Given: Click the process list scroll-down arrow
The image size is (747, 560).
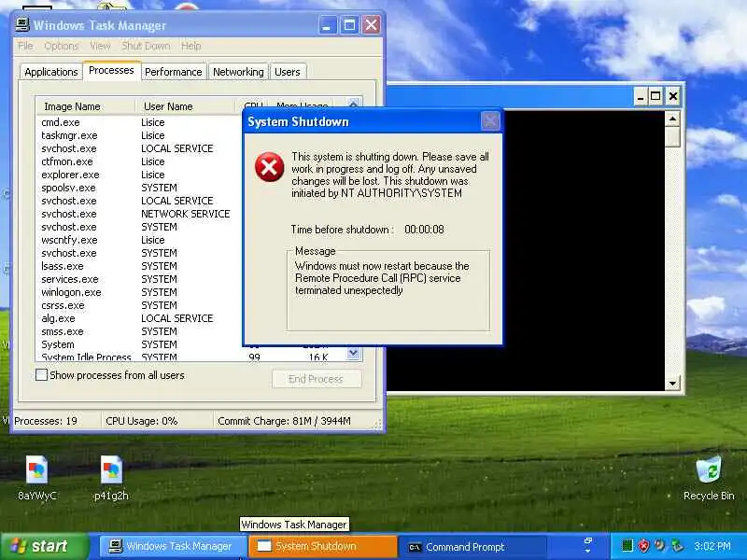Looking at the screenshot, I should tap(353, 354).
